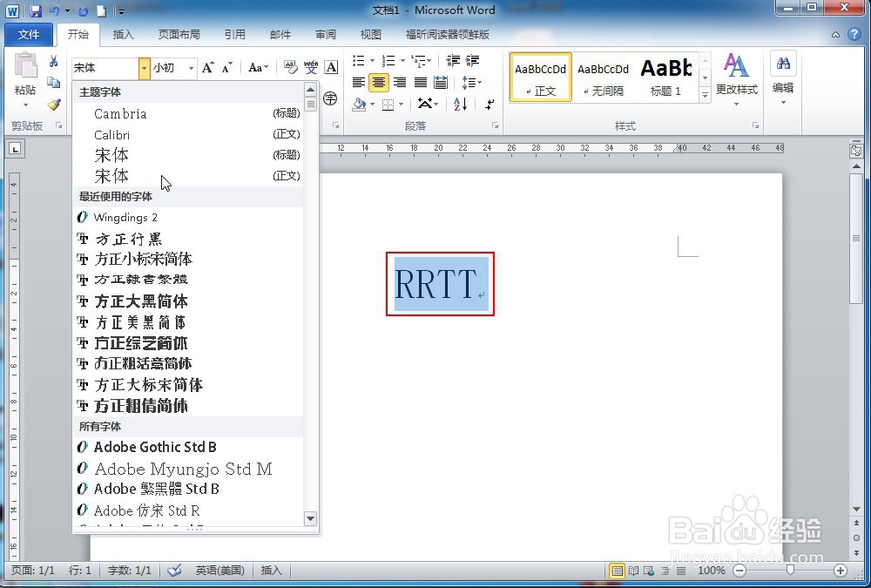Screen dimensions: 871x588
Task: Choose Adobe Gothic Std B font
Action: click(188, 447)
